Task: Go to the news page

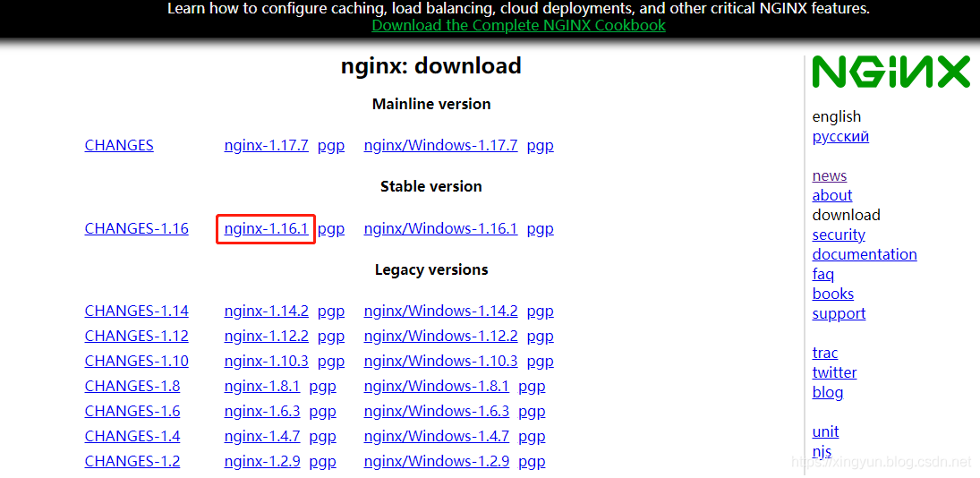Action: click(830, 175)
